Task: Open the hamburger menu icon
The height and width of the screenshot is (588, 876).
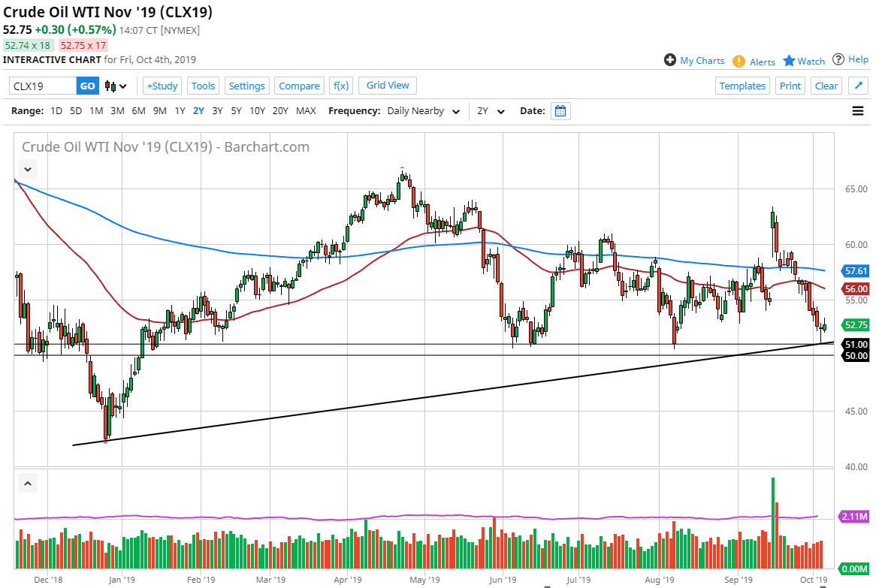Action: pos(857,110)
